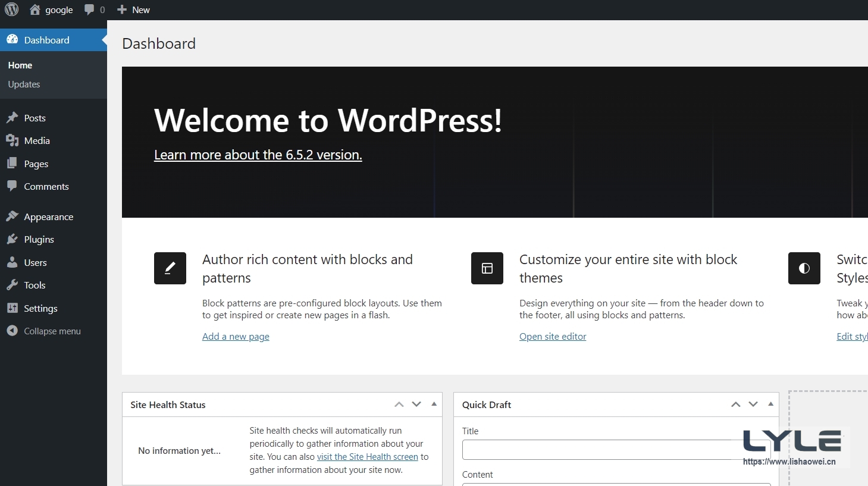Click the layout icon for block themes
The width and height of the screenshot is (868, 486).
point(487,268)
